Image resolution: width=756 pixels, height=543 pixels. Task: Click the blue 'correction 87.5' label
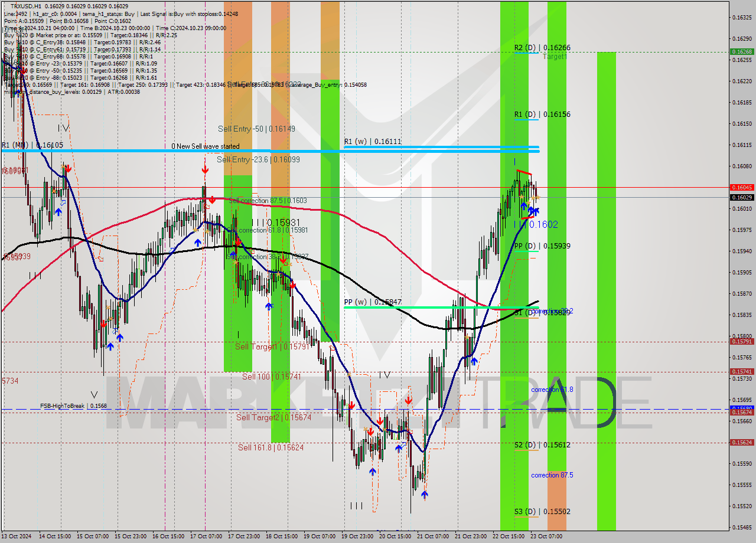pyautogui.click(x=552, y=475)
